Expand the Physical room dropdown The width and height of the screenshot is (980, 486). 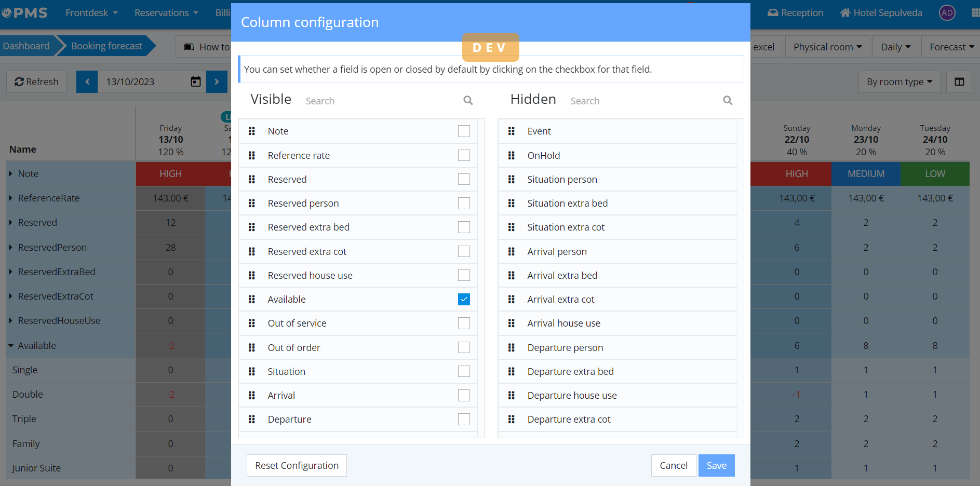827,47
